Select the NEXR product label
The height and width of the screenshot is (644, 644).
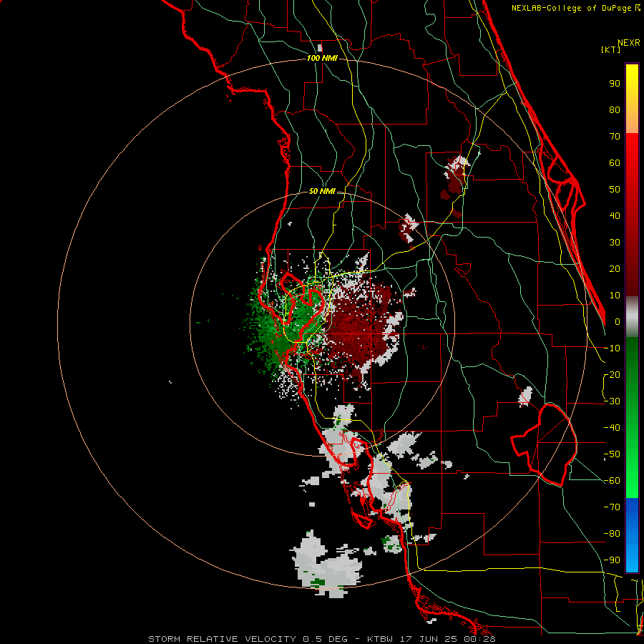[x=628, y=43]
